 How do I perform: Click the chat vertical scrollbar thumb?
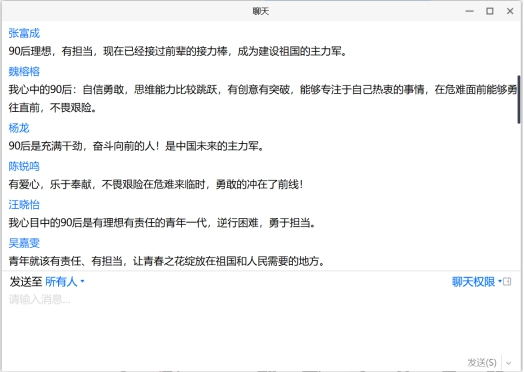[519, 99]
